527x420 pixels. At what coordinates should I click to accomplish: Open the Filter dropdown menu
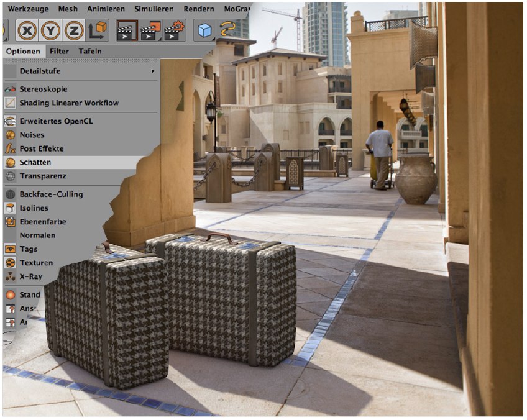(x=60, y=51)
